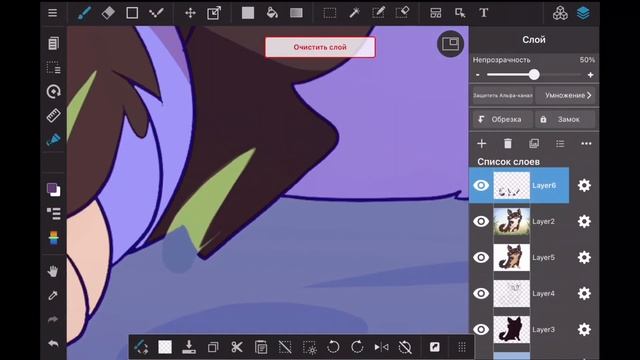Hide Layer6 with its eye icon
640x360 pixels.
point(481,185)
